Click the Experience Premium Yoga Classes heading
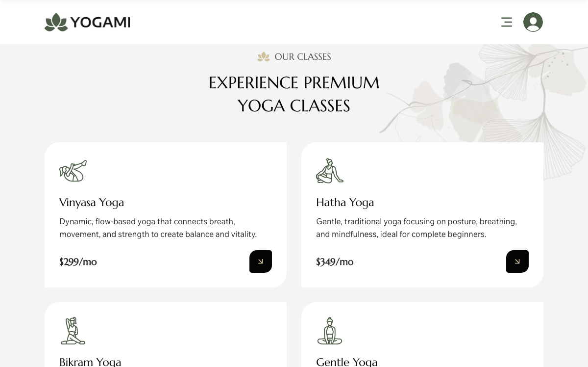Image resolution: width=588 pixels, height=367 pixels. [x=294, y=94]
